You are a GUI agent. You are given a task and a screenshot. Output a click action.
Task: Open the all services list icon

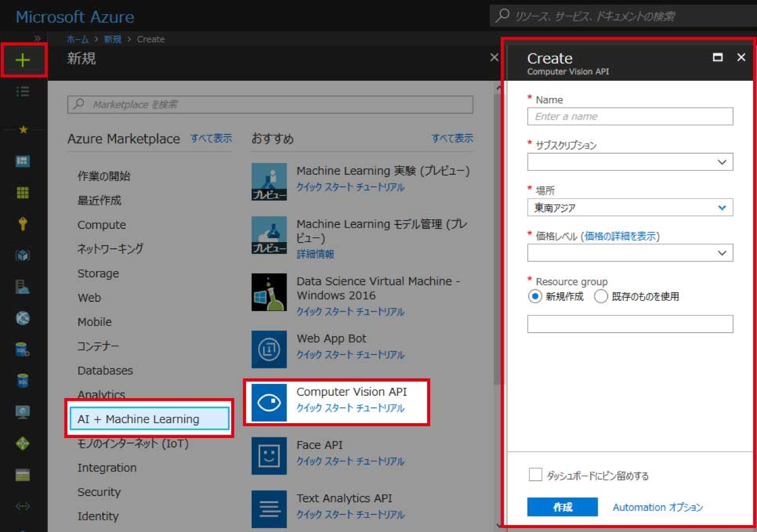[x=23, y=92]
